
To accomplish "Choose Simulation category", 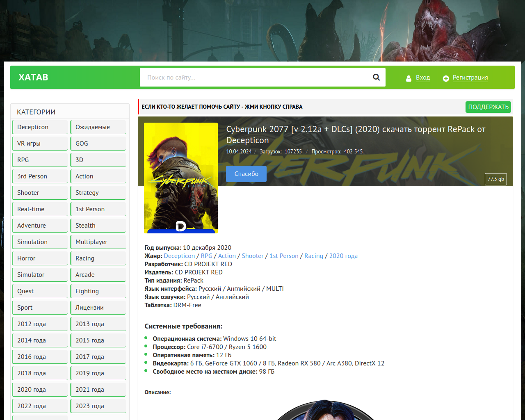I will [x=40, y=242].
